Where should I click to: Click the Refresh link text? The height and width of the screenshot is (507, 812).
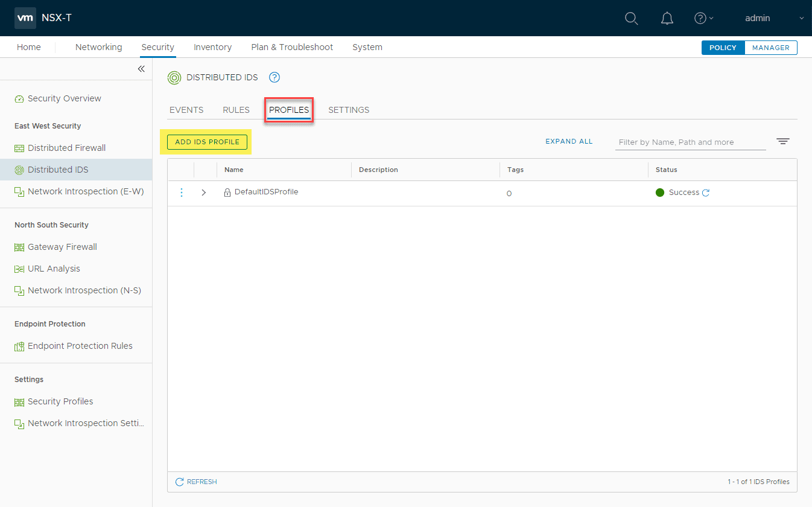202,482
